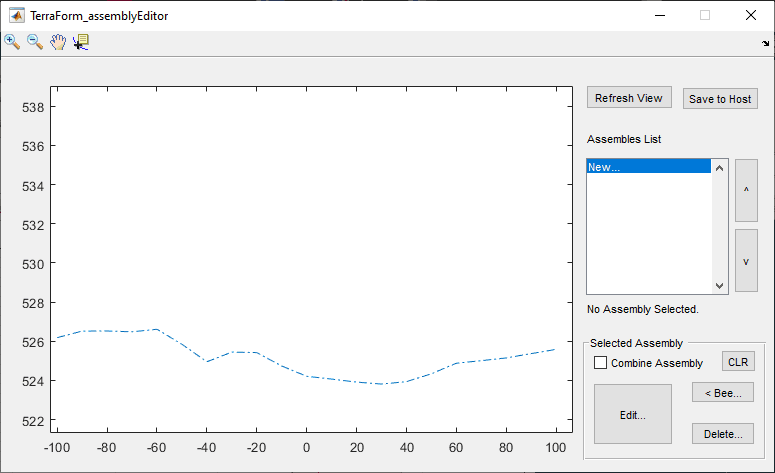Click the Refresh View button
This screenshot has width=775, height=473.
(x=629, y=98)
